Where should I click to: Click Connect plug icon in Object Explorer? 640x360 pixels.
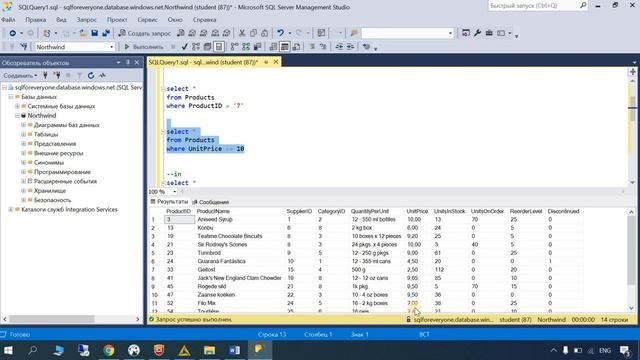[x=45, y=76]
